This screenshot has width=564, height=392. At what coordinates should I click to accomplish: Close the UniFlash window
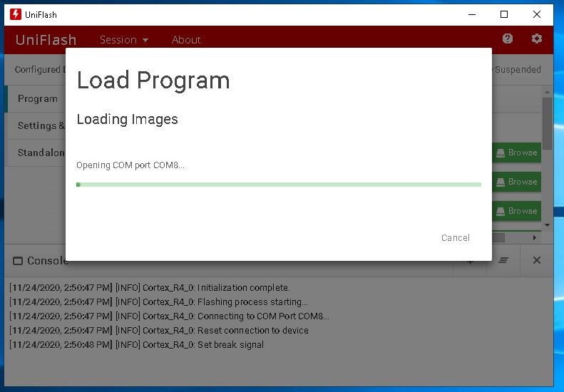[537, 14]
